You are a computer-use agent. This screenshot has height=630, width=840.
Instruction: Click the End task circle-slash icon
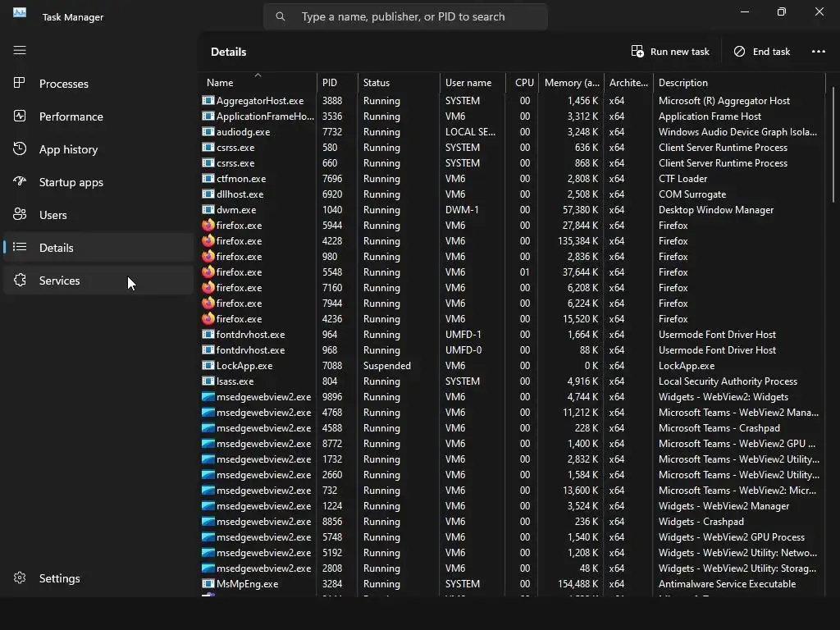(739, 52)
